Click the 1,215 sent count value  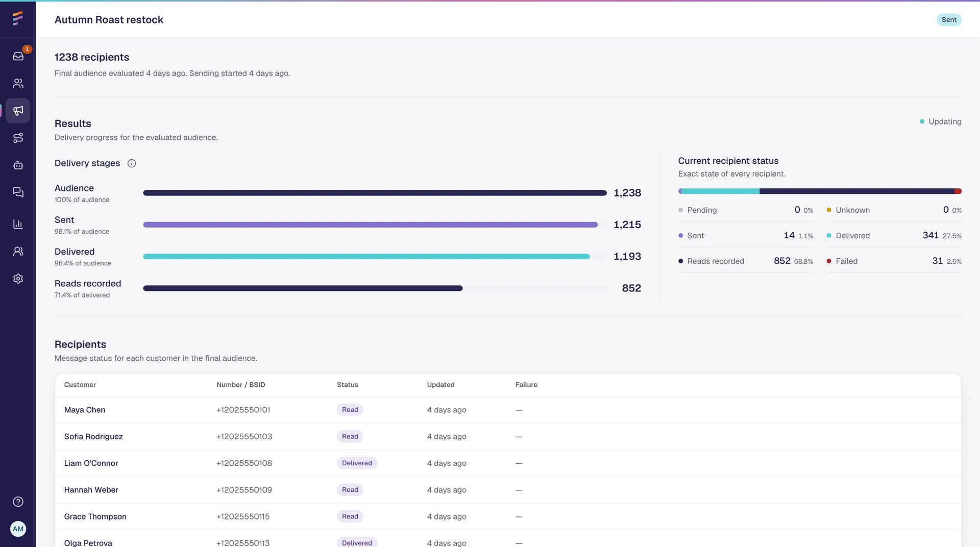[627, 225]
